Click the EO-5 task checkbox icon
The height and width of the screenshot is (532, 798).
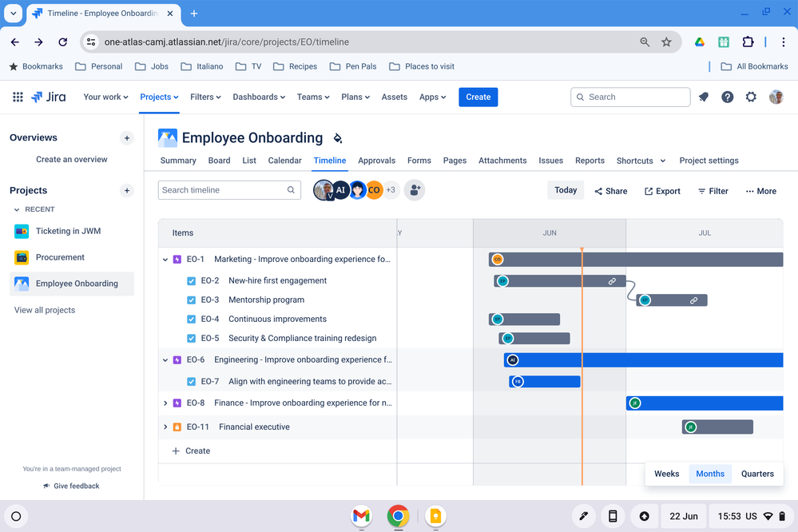tap(192, 339)
